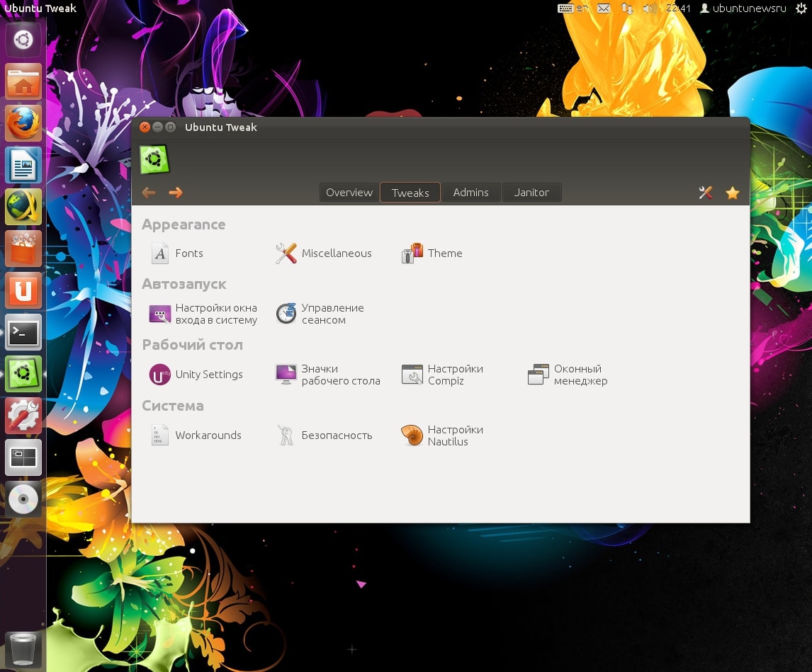Screen dimensions: 812x672
Task: Open the ubuntunewsru user menu
Action: (x=743, y=8)
